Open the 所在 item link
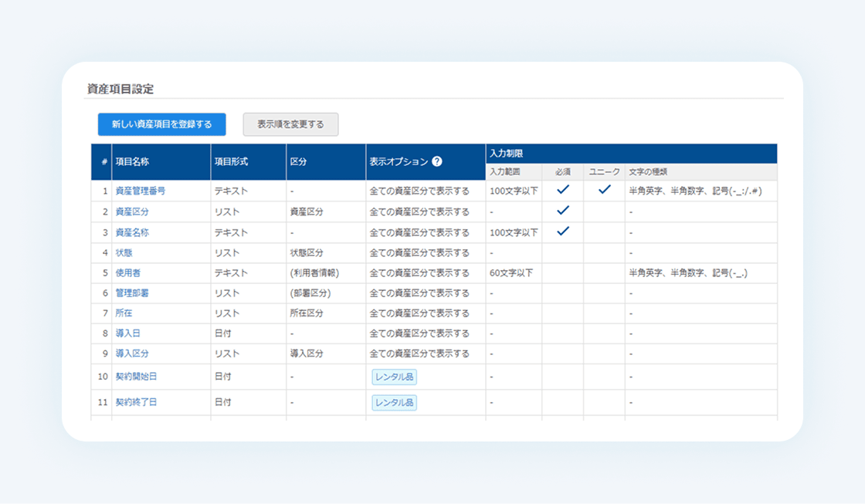This screenshot has width=865, height=504. pos(124,313)
